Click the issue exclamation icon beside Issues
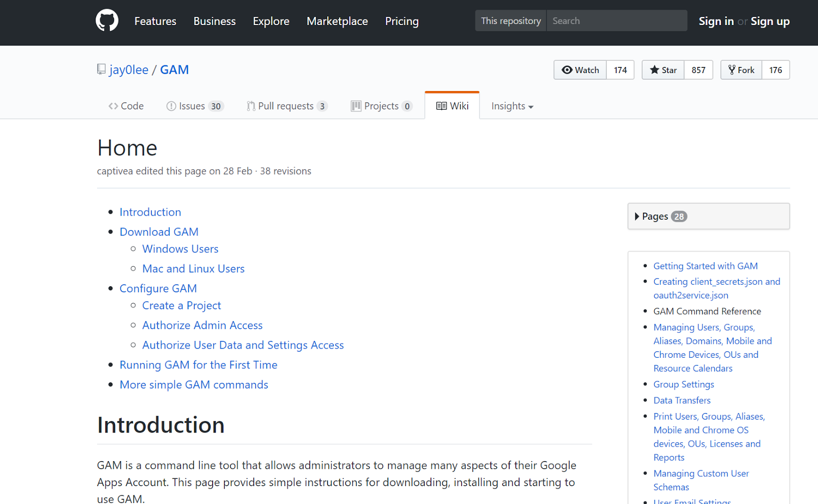818x504 pixels. click(x=171, y=106)
